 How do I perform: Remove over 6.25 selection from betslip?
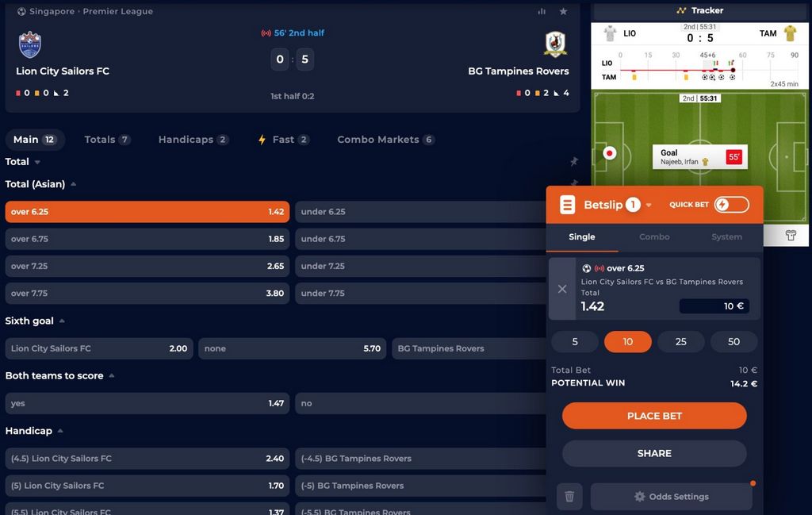pyautogui.click(x=562, y=289)
